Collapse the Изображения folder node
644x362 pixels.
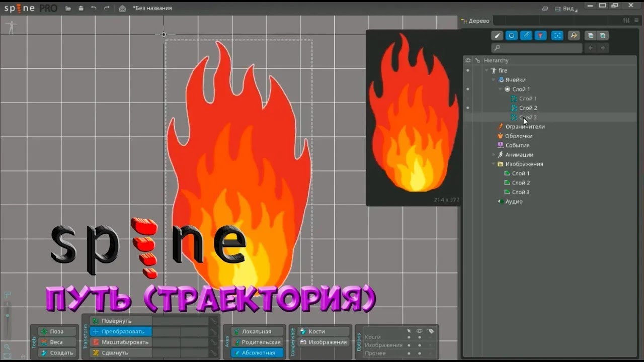pyautogui.click(x=494, y=164)
